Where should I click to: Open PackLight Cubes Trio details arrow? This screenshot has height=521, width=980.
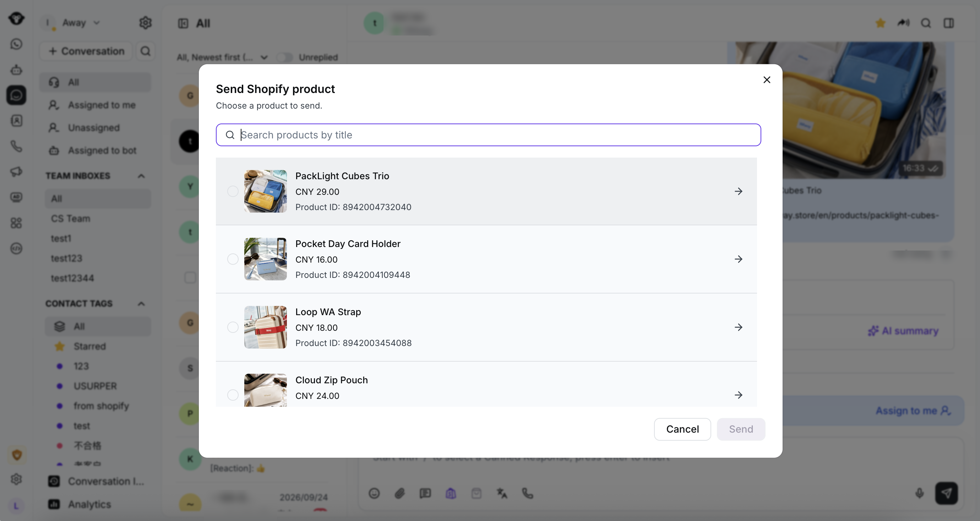click(x=739, y=191)
